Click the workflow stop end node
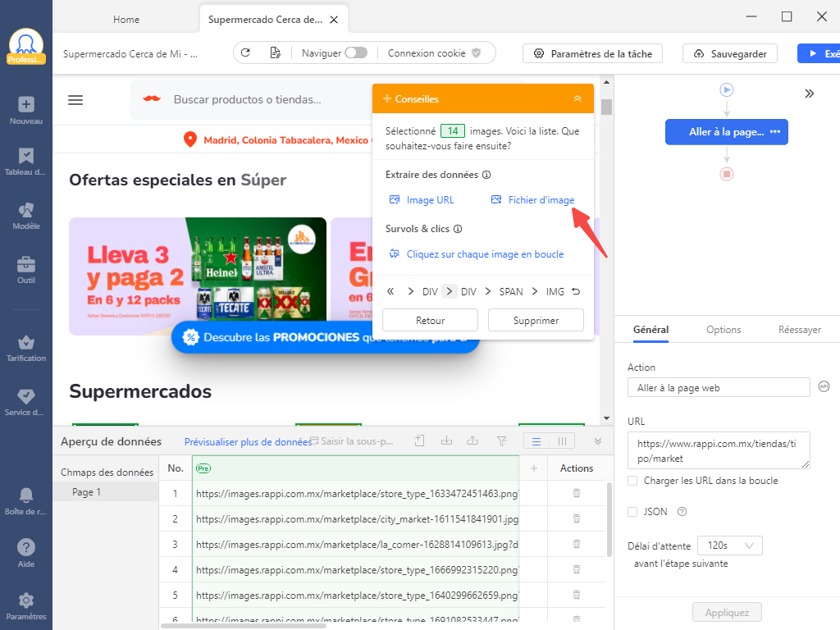This screenshot has width=840, height=630. [x=727, y=174]
